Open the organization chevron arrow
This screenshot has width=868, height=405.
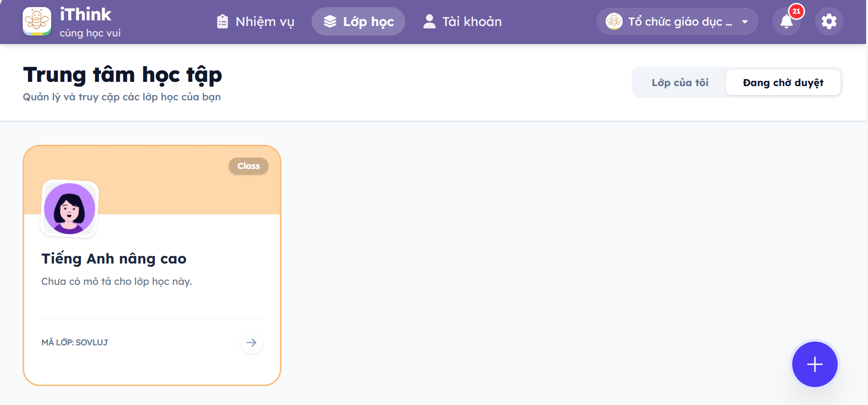tap(744, 21)
